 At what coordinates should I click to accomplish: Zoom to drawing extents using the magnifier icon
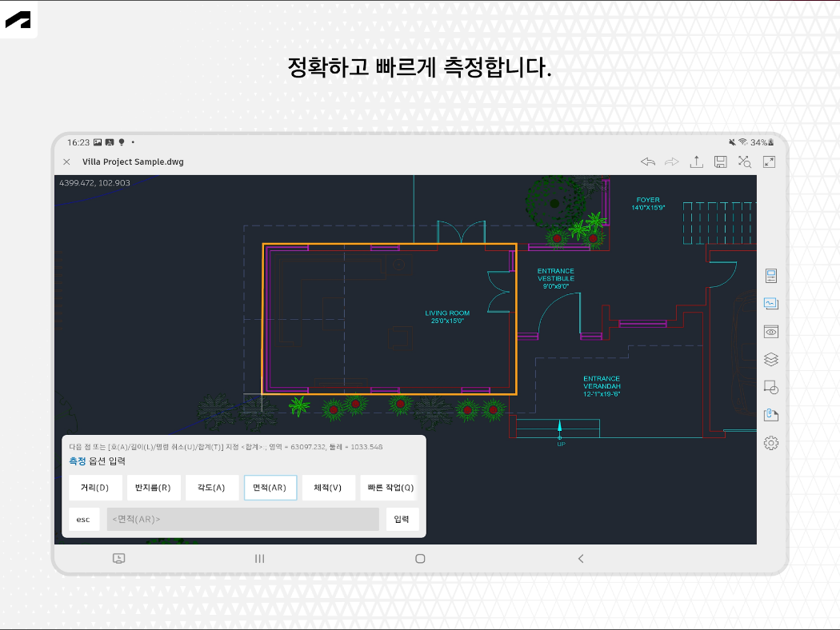point(744,161)
